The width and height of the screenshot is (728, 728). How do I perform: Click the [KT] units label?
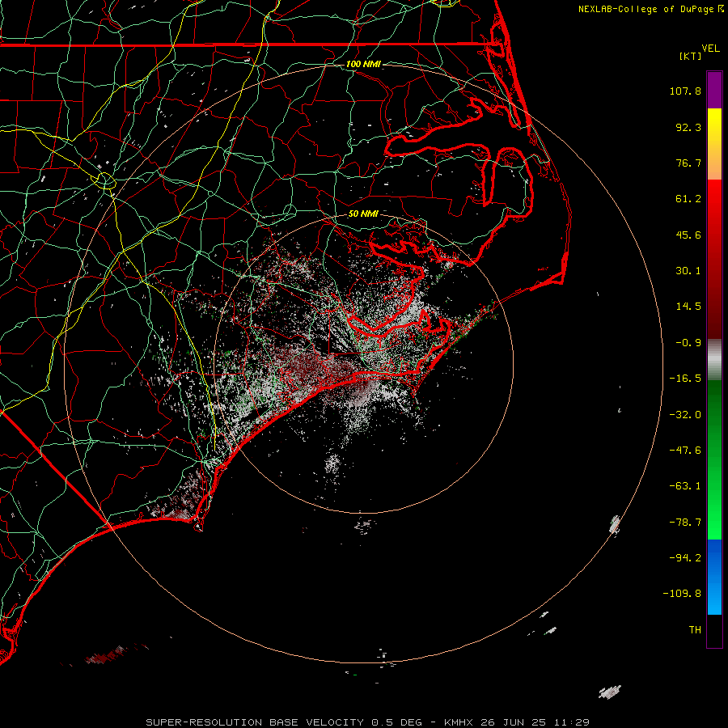pyautogui.click(x=691, y=56)
